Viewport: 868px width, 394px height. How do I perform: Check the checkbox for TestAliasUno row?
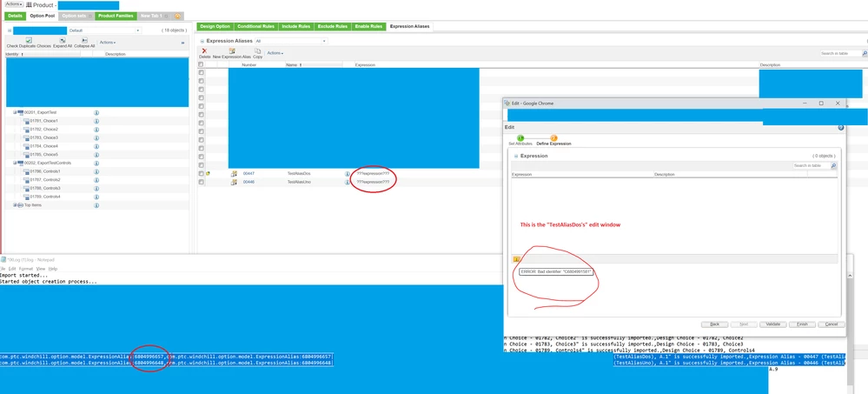[201, 182]
